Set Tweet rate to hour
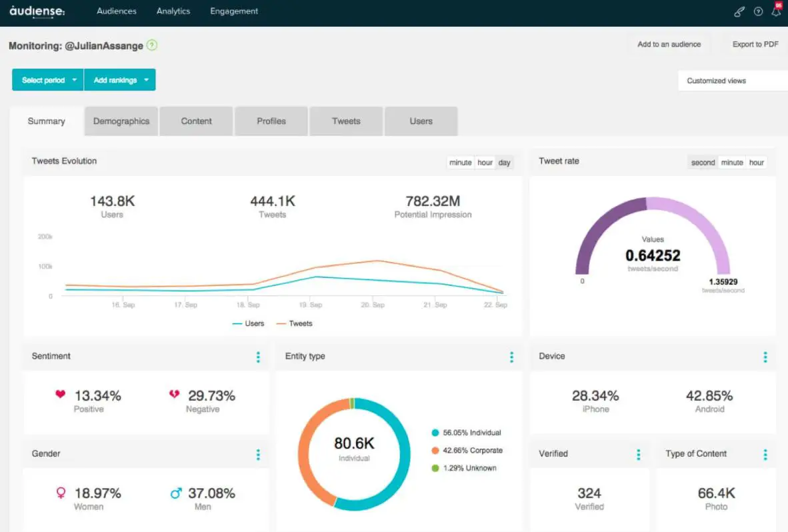 click(757, 162)
